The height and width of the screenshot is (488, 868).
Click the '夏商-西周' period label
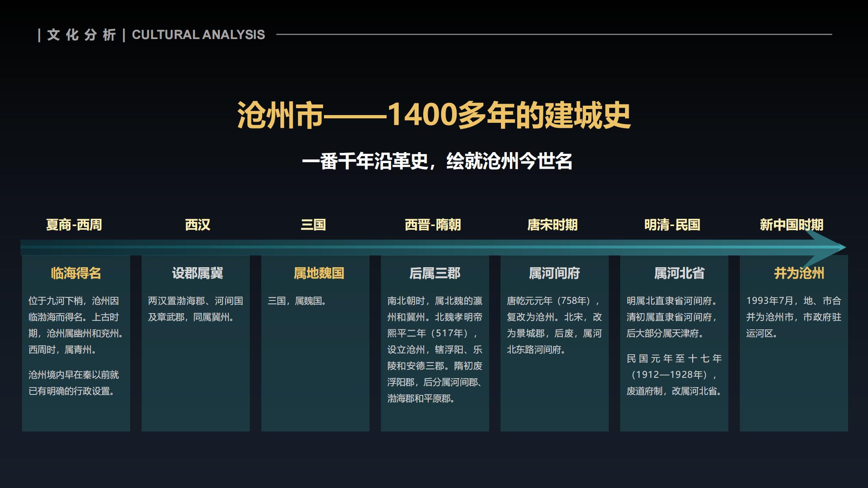(74, 224)
